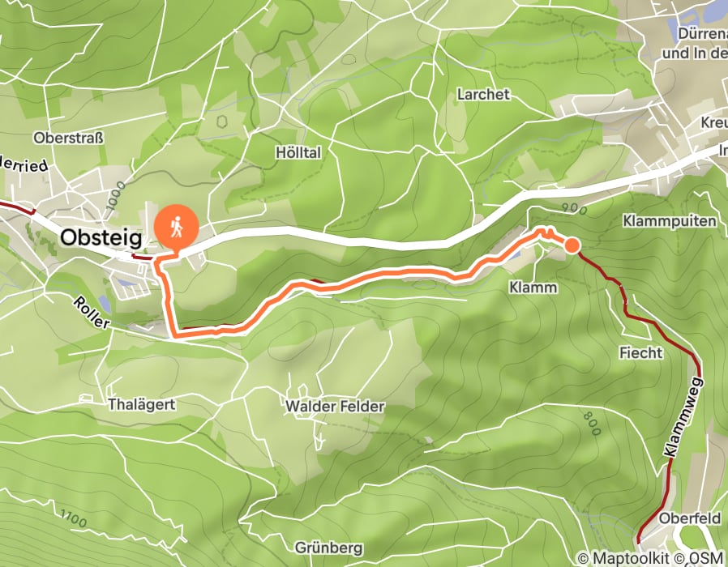Screen dimensions: 728x567
Task: Select the Oberfeld place label
Action: [x=690, y=518]
